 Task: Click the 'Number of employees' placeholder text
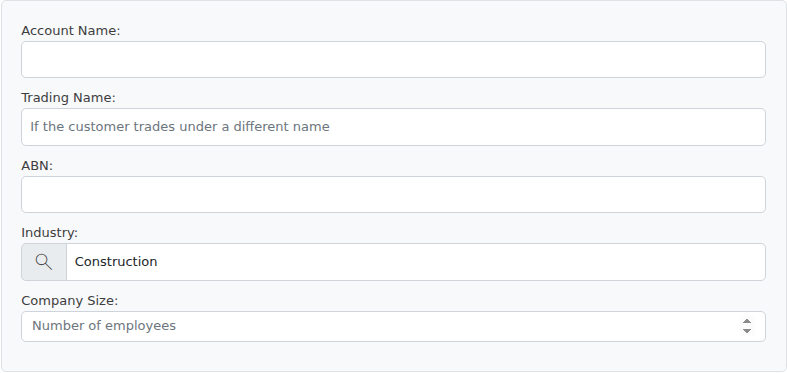pos(104,326)
